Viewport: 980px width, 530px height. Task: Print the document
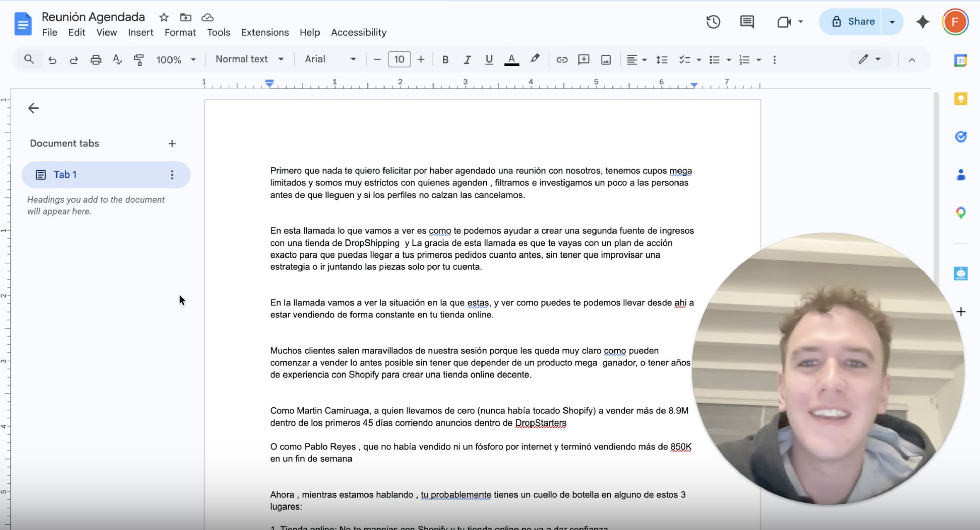click(x=96, y=60)
